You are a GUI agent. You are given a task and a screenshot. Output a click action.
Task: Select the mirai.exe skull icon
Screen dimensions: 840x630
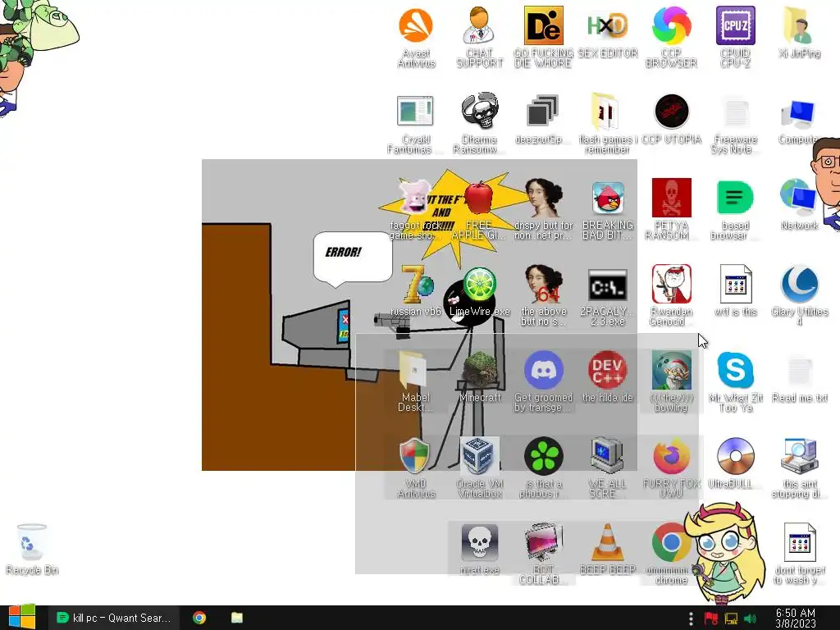pos(479,549)
